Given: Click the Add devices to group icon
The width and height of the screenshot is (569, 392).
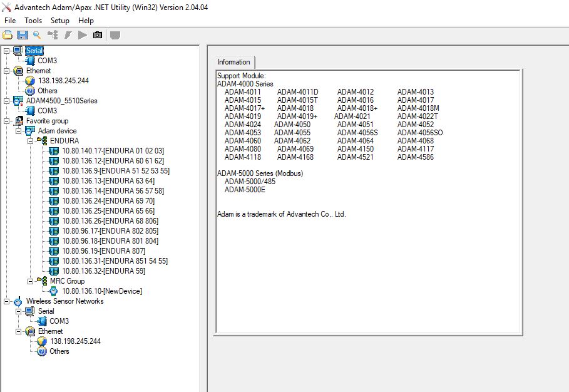Looking at the screenshot, I should pos(53,35).
